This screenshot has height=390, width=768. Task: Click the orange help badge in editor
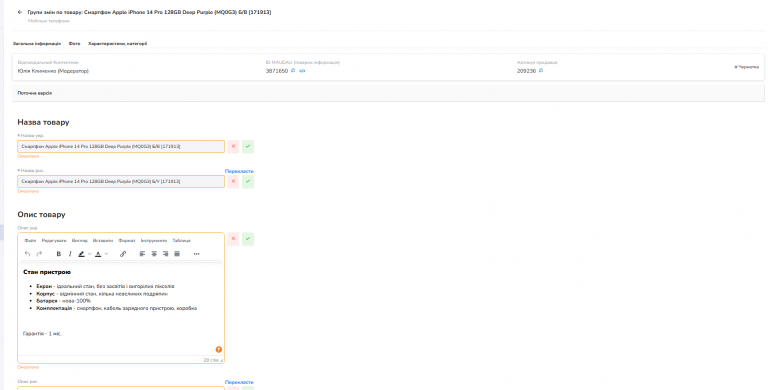click(218, 349)
